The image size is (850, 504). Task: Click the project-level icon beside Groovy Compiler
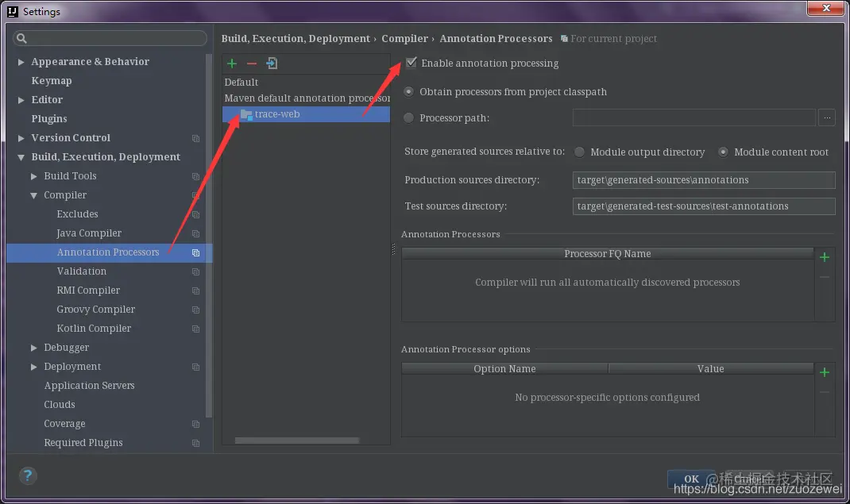point(195,310)
